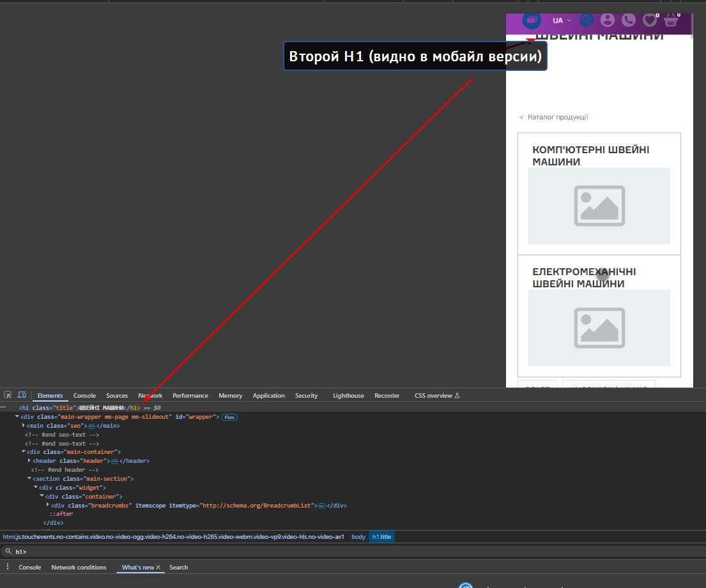Click the flex badge on the wrapper div

pyautogui.click(x=229, y=417)
